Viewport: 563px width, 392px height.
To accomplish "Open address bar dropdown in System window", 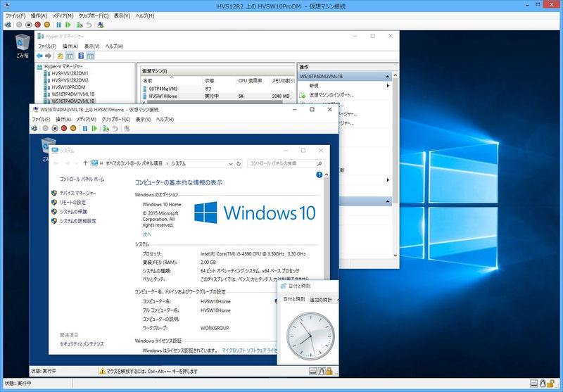I will (x=231, y=163).
